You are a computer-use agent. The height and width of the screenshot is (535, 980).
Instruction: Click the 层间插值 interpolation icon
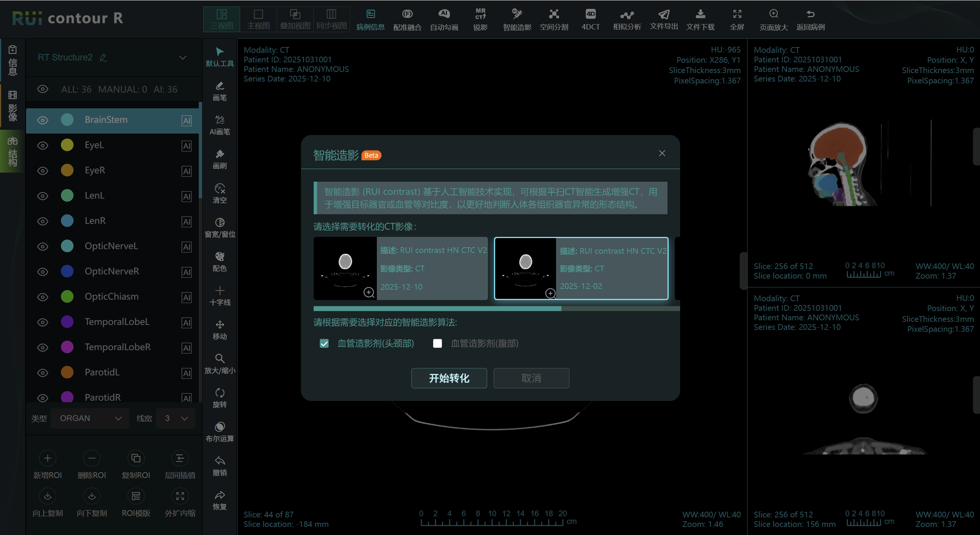tap(180, 458)
